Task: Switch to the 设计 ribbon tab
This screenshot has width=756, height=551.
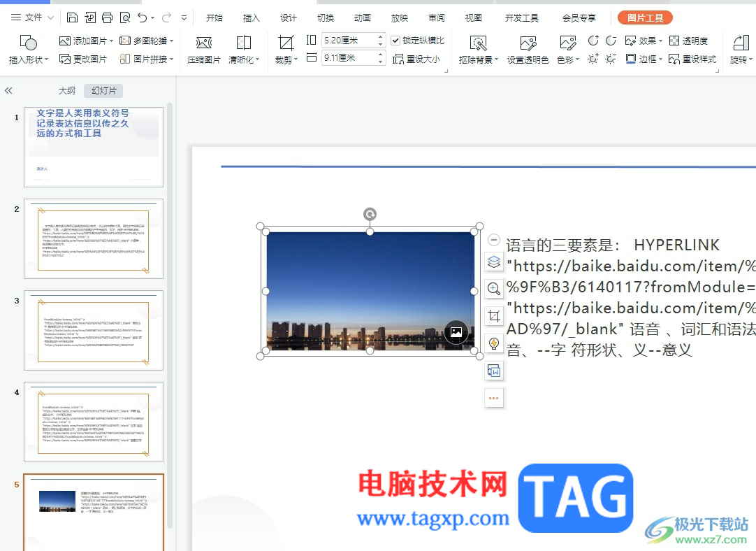Action: (x=289, y=18)
